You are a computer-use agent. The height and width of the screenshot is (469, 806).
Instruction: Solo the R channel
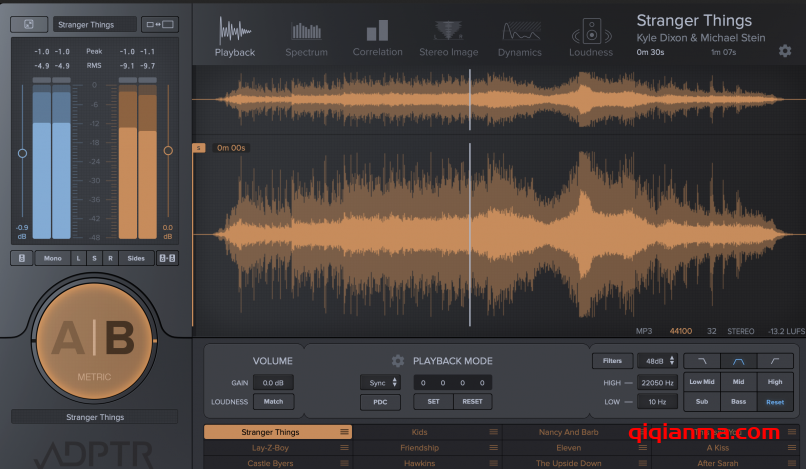(110, 258)
